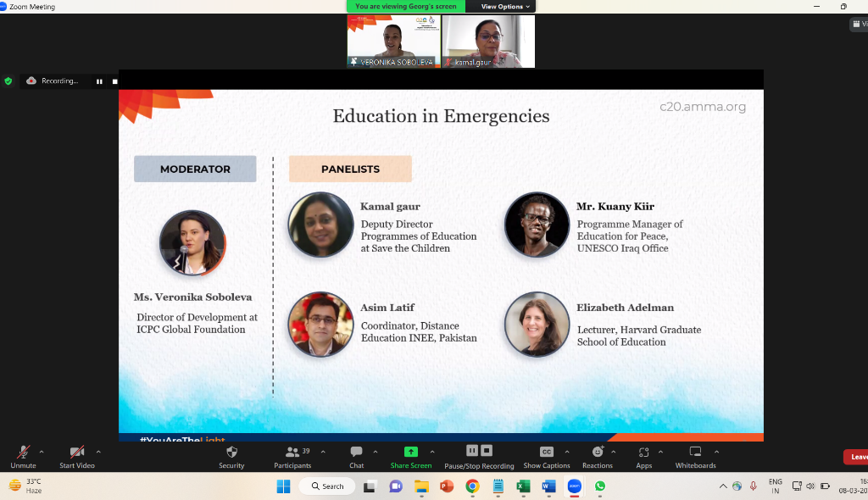Open Word from taskbar
This screenshot has height=500, width=868.
(548, 486)
